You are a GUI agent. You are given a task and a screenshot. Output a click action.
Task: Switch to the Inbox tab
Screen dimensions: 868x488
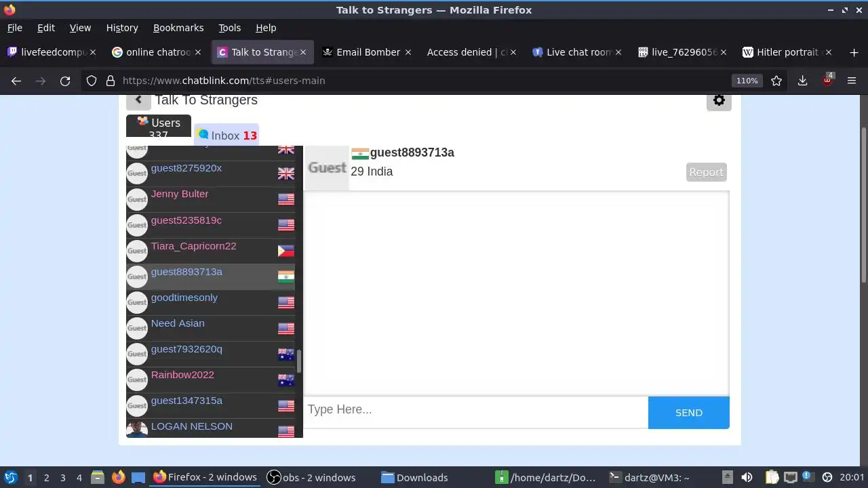[226, 136]
